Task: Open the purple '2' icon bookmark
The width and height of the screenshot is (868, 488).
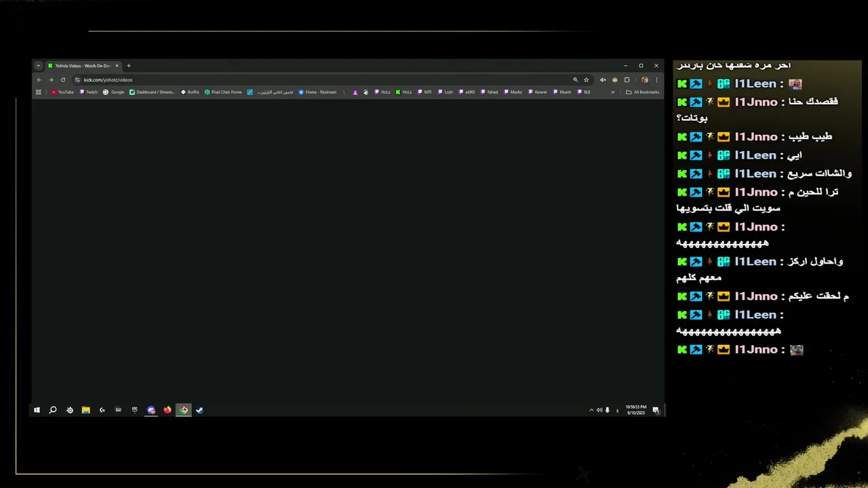Action: [355, 92]
